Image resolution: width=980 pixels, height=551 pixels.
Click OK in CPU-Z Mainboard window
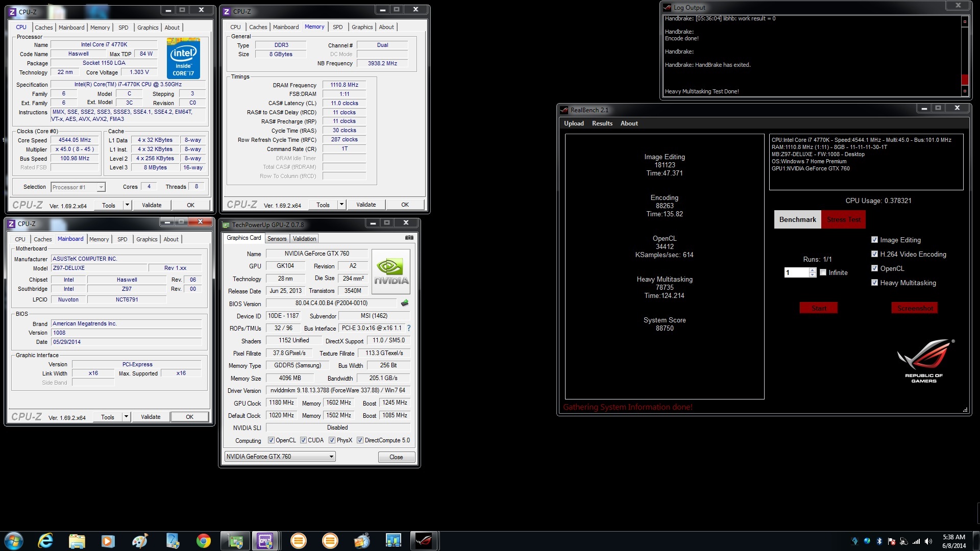[x=189, y=417]
